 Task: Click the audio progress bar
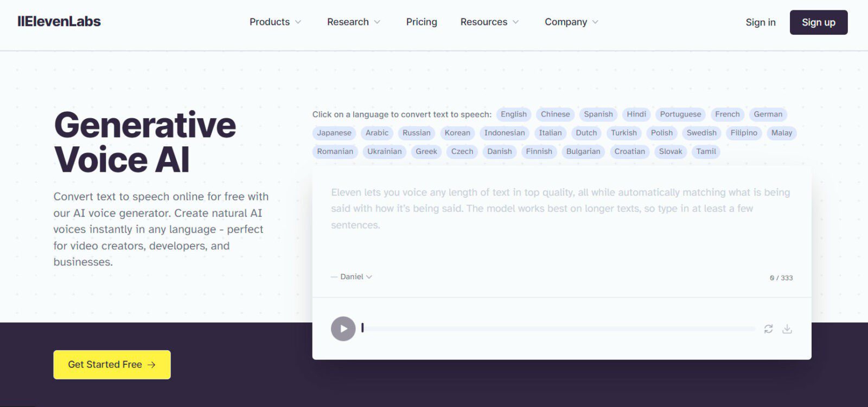559,328
